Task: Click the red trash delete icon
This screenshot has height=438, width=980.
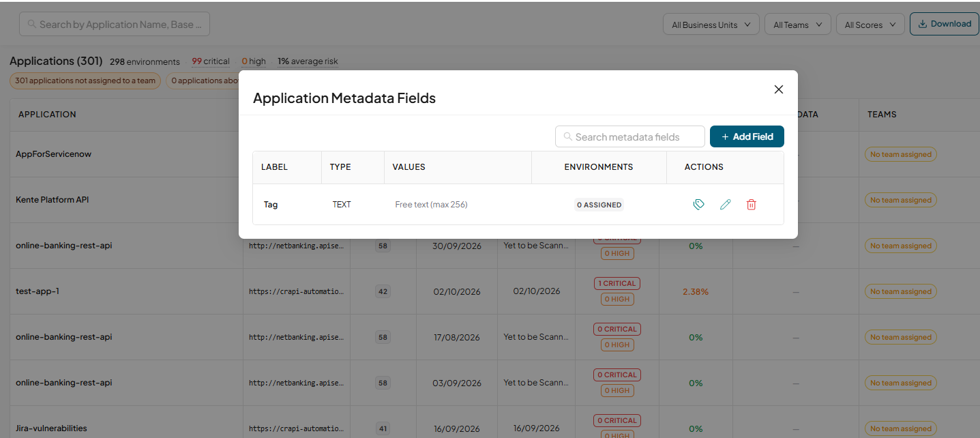Action: coord(751,204)
